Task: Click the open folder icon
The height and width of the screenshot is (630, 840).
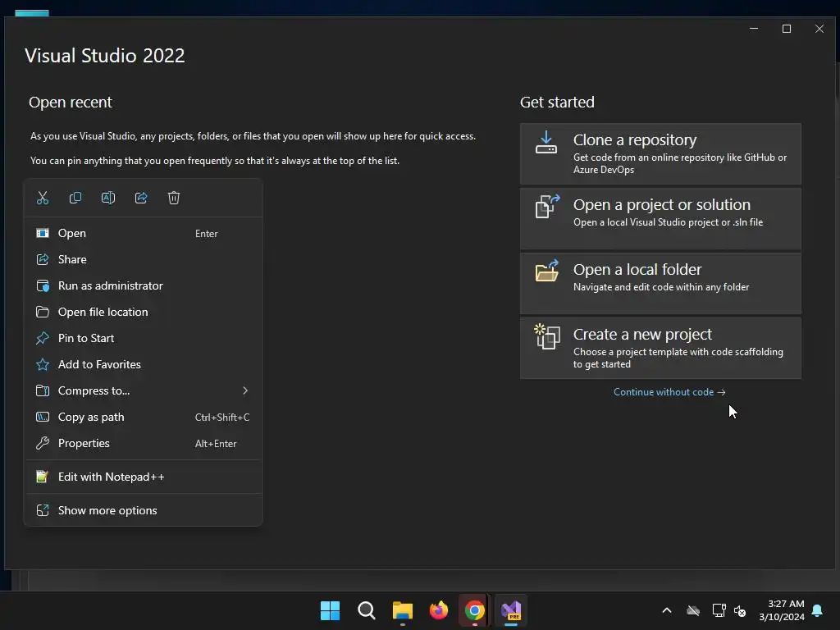Action: 547,271
